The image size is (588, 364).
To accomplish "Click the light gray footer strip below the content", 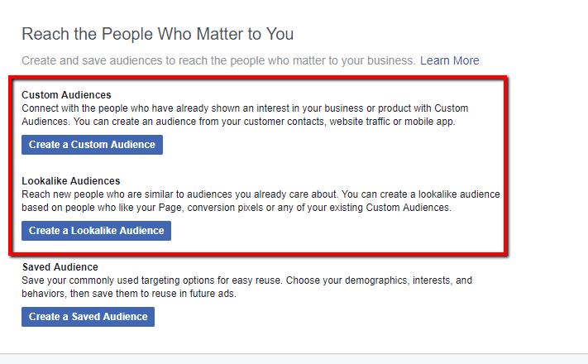I will tap(294, 359).
